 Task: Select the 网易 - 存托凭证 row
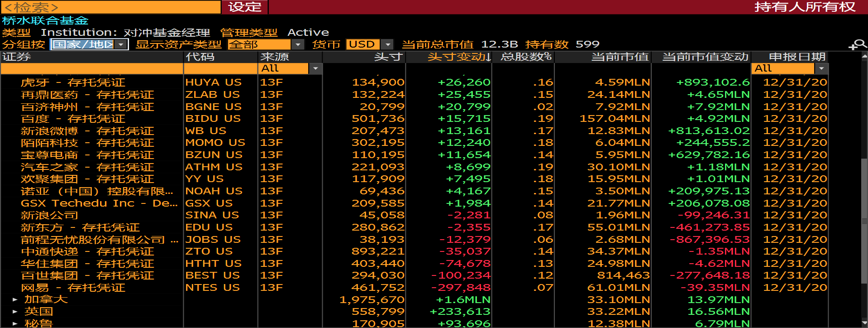pos(415,288)
